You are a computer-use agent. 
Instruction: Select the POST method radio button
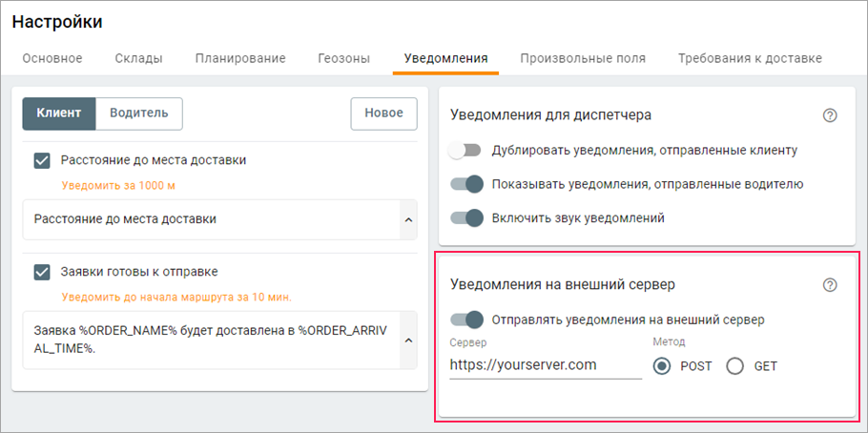click(662, 365)
